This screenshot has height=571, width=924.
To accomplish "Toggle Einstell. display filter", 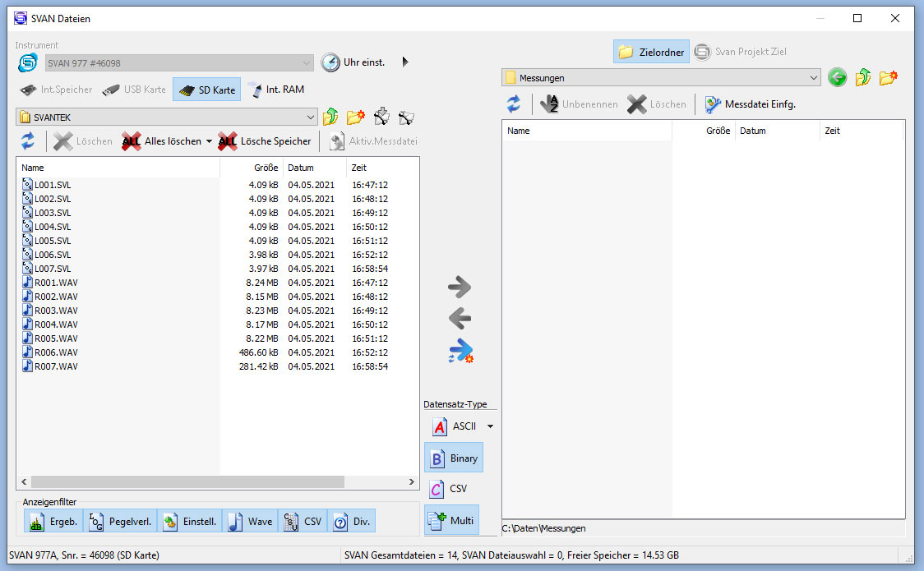I will [190, 522].
